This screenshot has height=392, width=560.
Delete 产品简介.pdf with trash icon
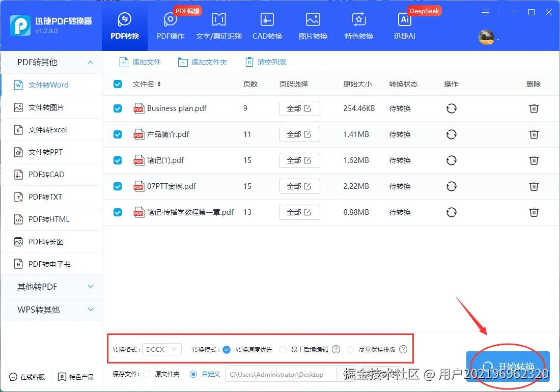click(534, 134)
